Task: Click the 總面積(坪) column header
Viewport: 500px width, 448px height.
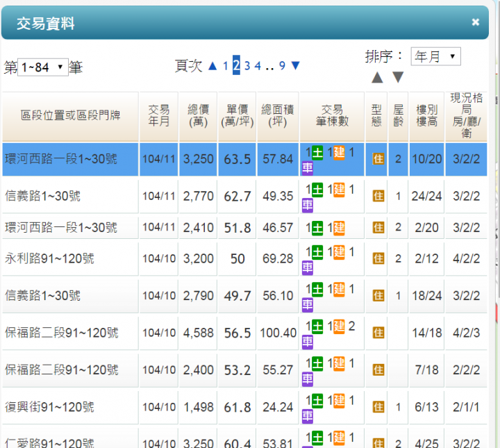Action: 278,117
